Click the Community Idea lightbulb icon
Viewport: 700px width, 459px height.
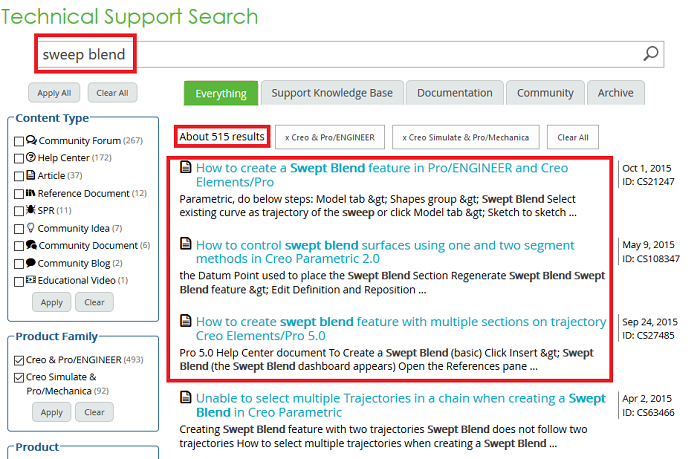[x=30, y=228]
